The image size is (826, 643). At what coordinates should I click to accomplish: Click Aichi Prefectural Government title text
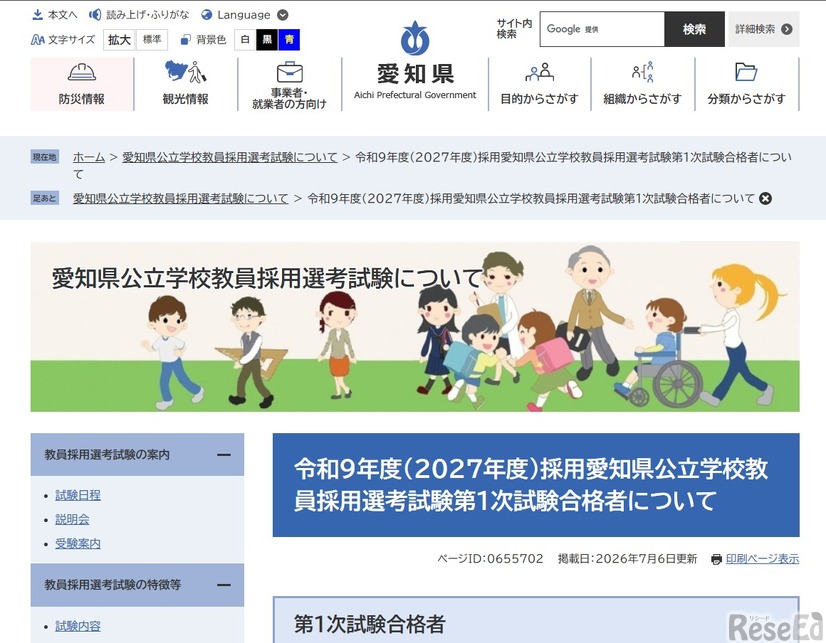click(x=415, y=95)
